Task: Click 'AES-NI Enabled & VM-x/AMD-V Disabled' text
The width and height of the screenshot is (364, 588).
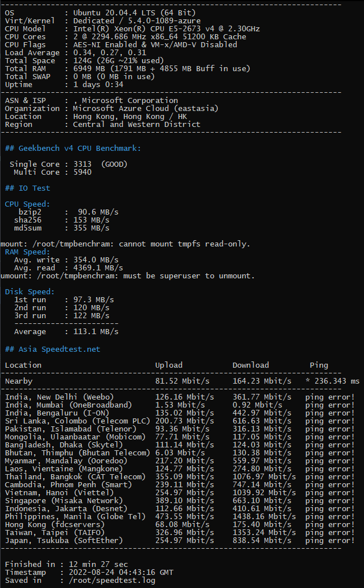Action: pos(155,44)
